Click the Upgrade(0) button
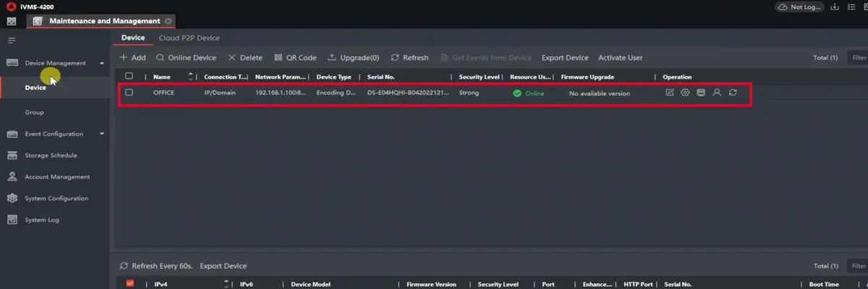Viewport: 868px width, 289px height. (354, 58)
